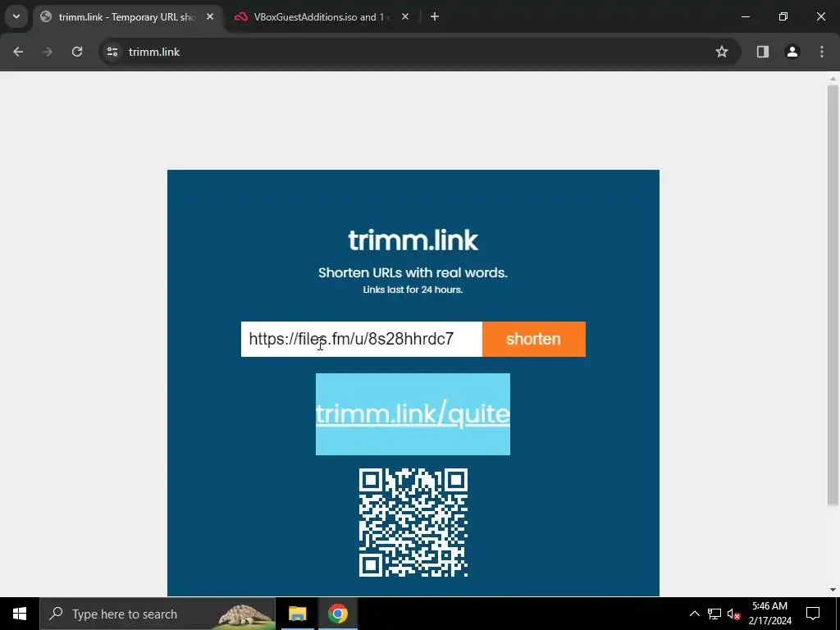Open the Chrome three-dot menu
Image resolution: width=840 pixels, height=630 pixels.
822,52
